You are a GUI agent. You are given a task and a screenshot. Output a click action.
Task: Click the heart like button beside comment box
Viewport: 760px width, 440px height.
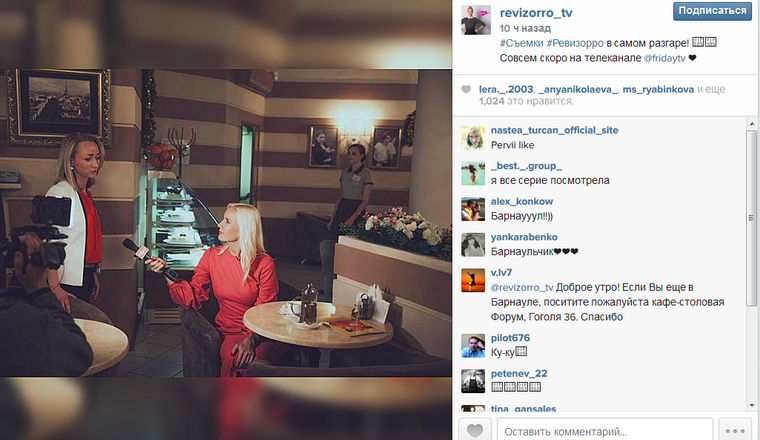point(475,430)
